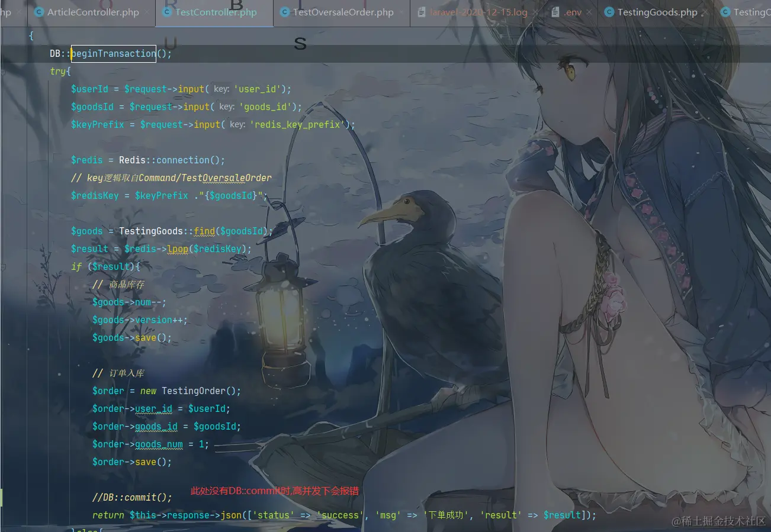
Task: Click the json method in the return statement
Action: tap(231, 515)
